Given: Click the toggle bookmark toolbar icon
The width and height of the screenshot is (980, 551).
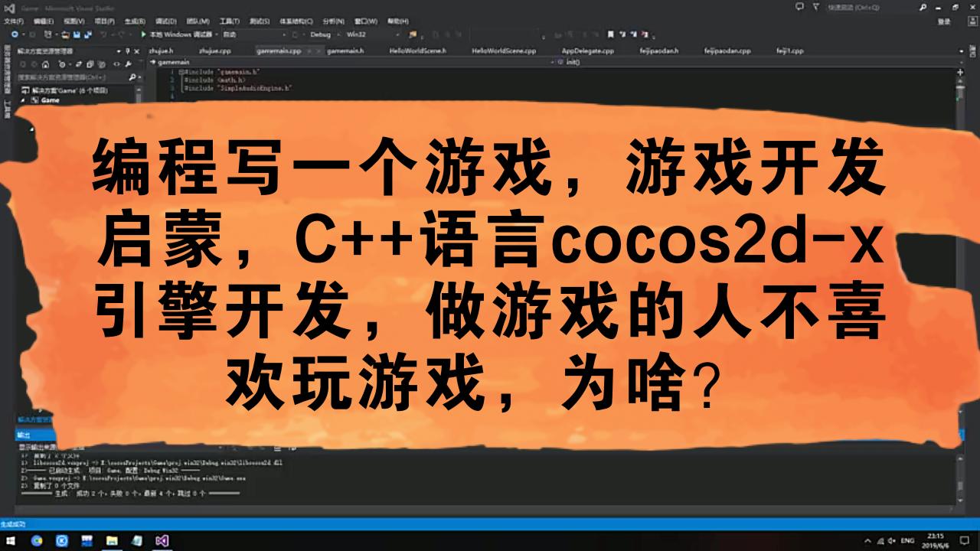Looking at the screenshot, I should [610, 34].
